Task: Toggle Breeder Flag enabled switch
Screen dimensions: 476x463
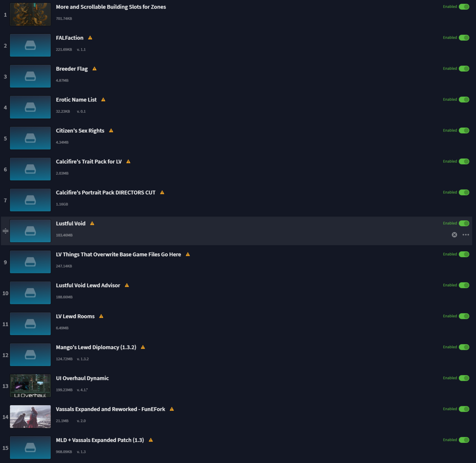Action: point(464,69)
